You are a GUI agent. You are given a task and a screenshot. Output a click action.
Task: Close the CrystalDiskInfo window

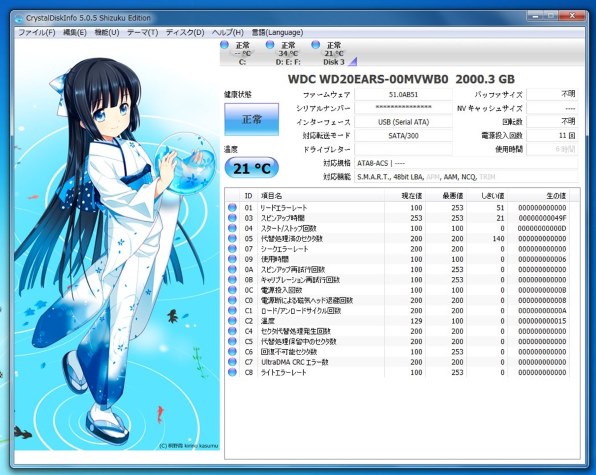pos(572,16)
